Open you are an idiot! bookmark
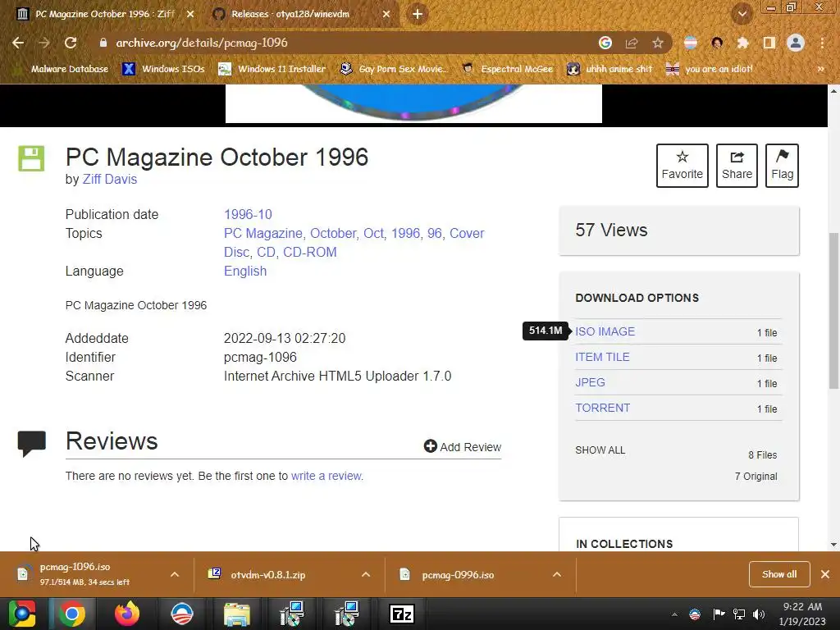 pos(710,69)
